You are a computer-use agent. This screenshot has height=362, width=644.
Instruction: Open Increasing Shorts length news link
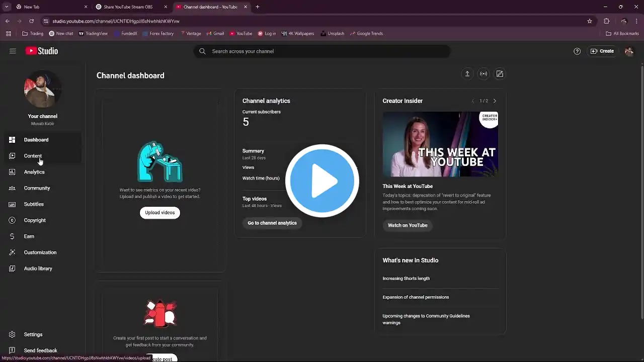(406, 279)
